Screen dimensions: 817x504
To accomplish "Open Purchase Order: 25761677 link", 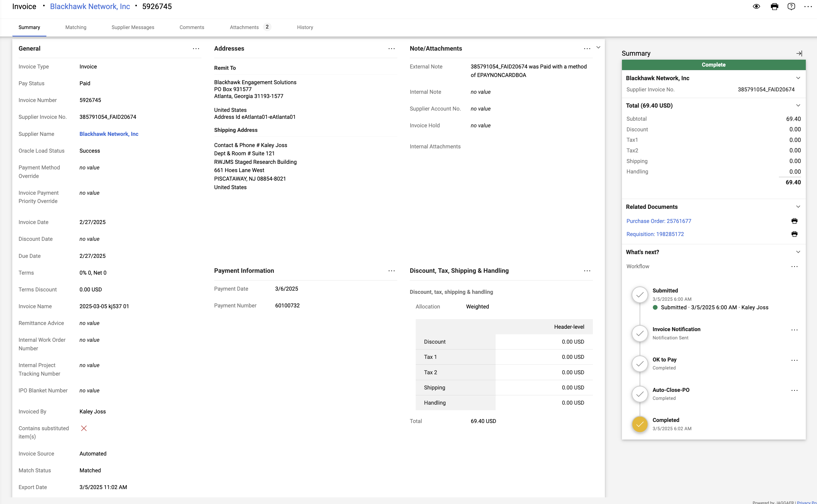I will pos(659,221).
